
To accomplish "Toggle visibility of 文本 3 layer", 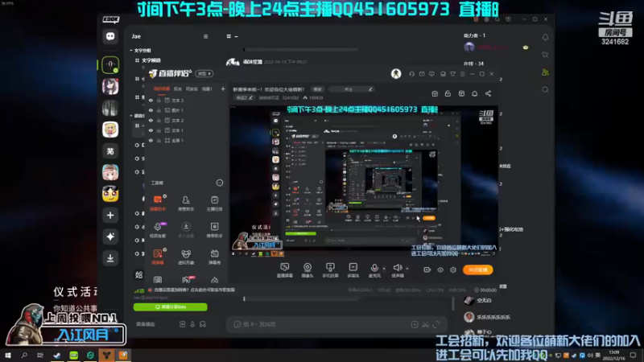I will 151,100.
